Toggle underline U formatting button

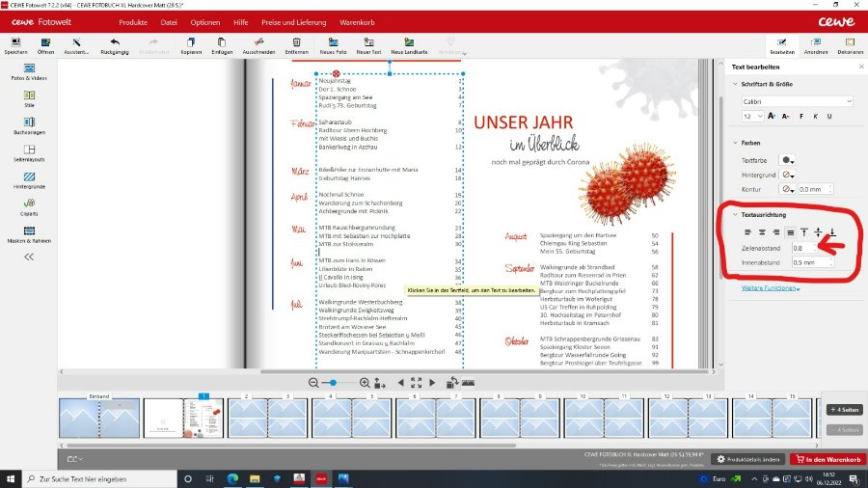[830, 116]
